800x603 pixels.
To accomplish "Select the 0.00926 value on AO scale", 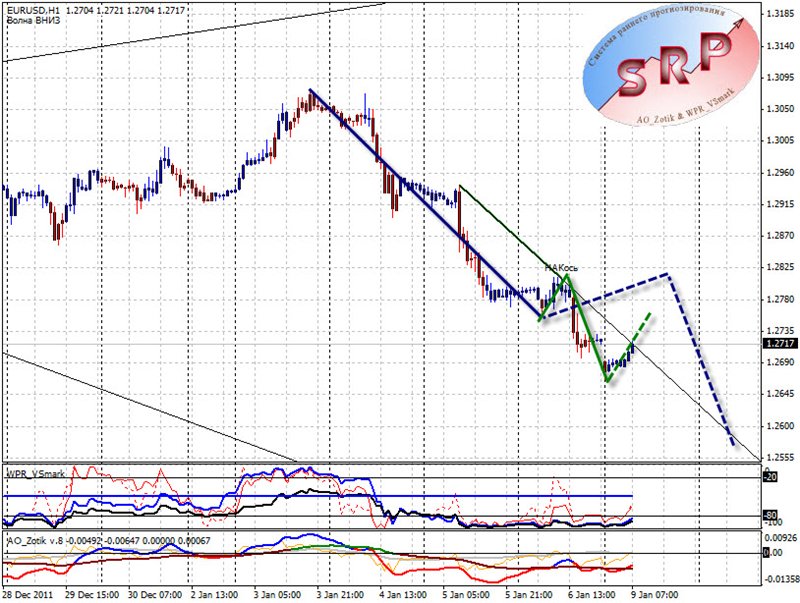I will (780, 538).
